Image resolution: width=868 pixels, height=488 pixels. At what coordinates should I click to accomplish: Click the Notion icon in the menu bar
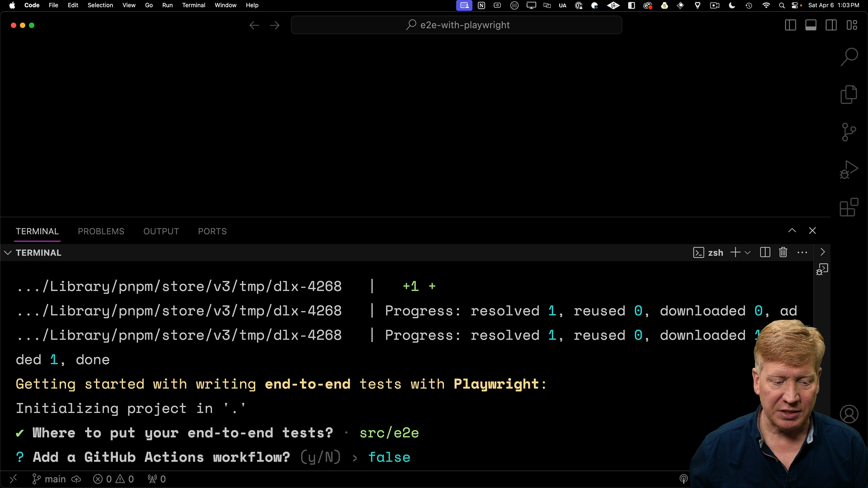click(481, 5)
